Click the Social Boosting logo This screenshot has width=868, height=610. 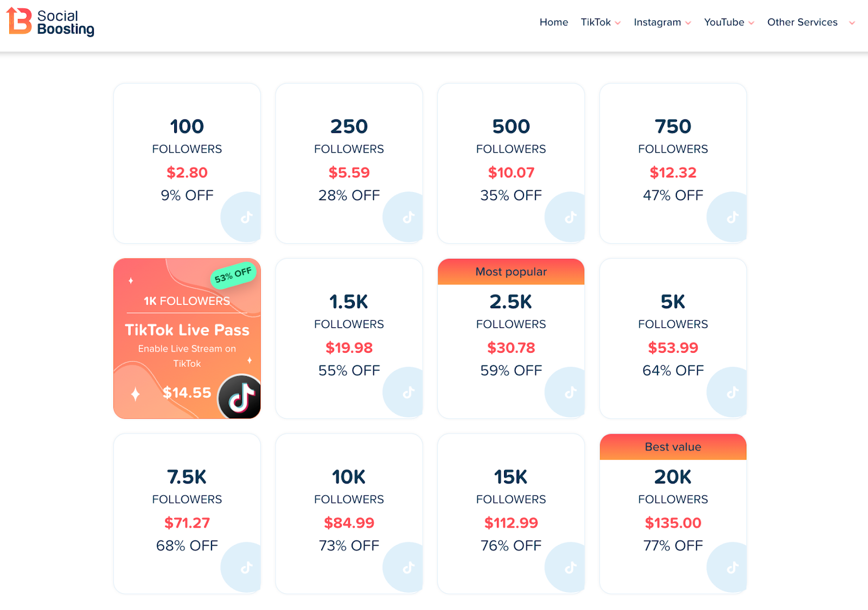(x=50, y=22)
